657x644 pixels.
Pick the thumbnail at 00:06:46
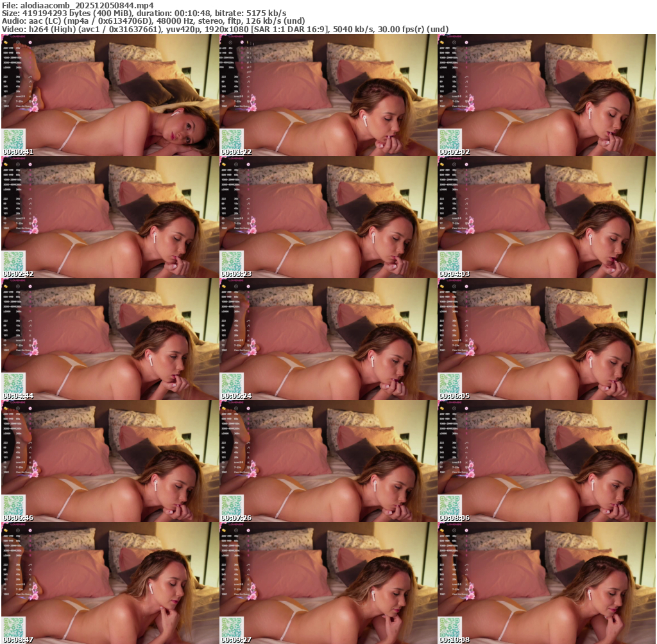(110, 461)
